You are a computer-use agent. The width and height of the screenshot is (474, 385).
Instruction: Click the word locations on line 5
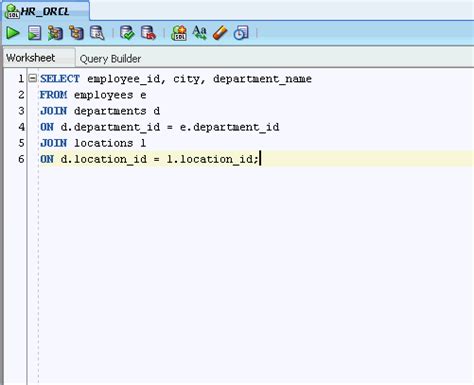[x=104, y=143]
